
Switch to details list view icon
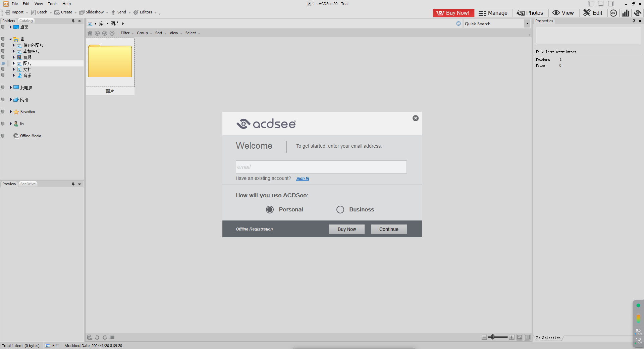[x=527, y=337]
